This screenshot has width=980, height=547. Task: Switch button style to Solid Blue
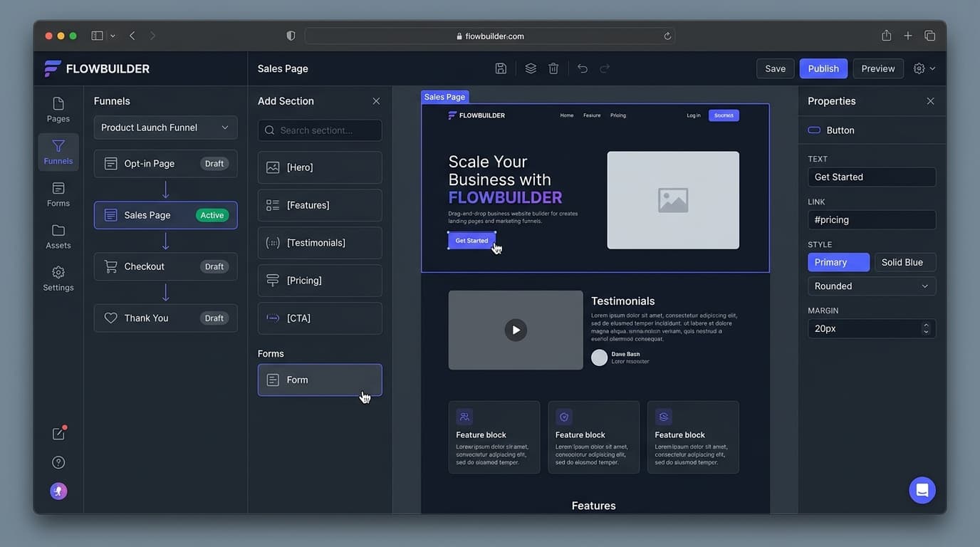pyautogui.click(x=905, y=262)
